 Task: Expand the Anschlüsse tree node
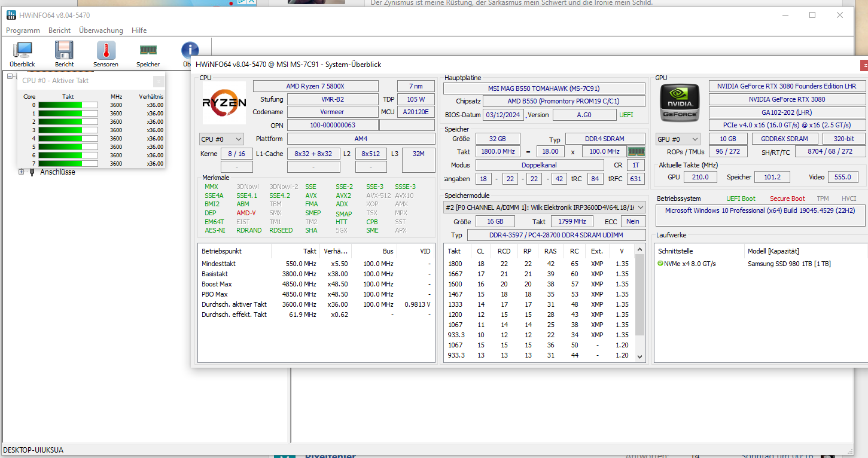(x=22, y=172)
